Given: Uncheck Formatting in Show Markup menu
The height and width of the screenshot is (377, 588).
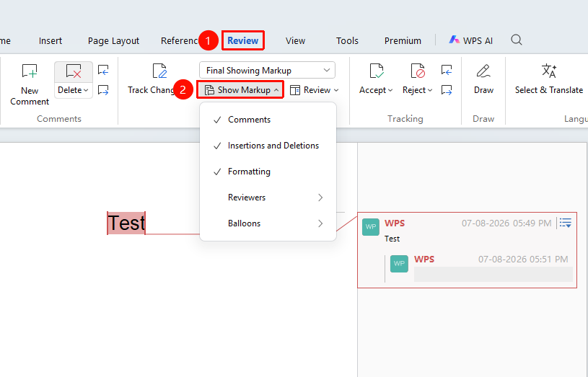Looking at the screenshot, I should tap(268, 172).
